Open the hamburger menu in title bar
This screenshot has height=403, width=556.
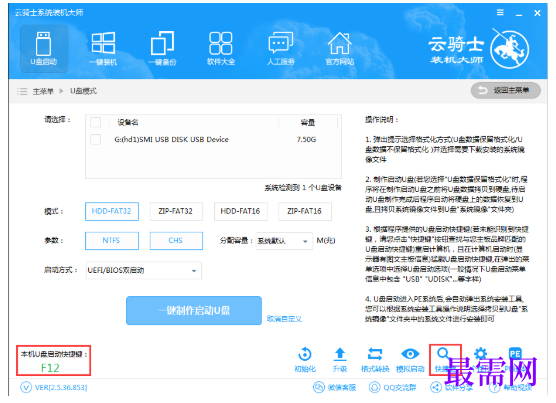[x=500, y=13]
